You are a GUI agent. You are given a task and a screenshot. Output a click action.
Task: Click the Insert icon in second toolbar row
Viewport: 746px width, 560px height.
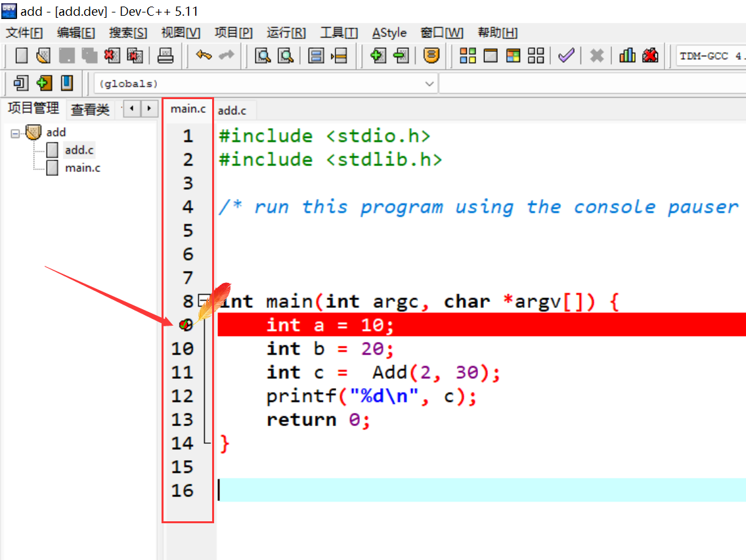pos(21,83)
